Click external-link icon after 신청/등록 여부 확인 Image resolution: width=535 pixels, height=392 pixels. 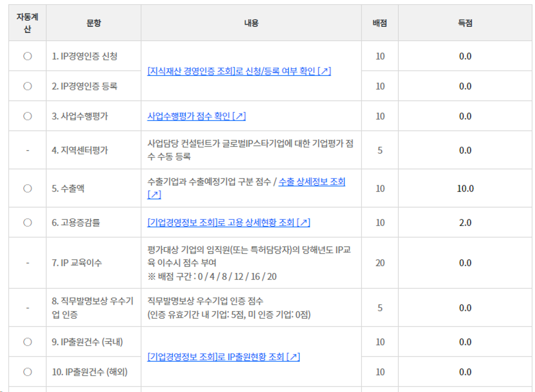click(325, 71)
